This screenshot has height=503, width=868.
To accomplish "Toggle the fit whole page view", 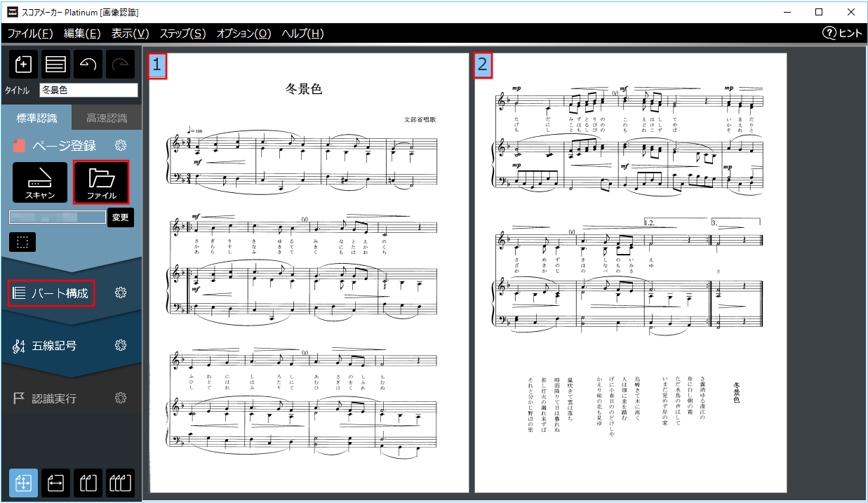I will (x=23, y=483).
